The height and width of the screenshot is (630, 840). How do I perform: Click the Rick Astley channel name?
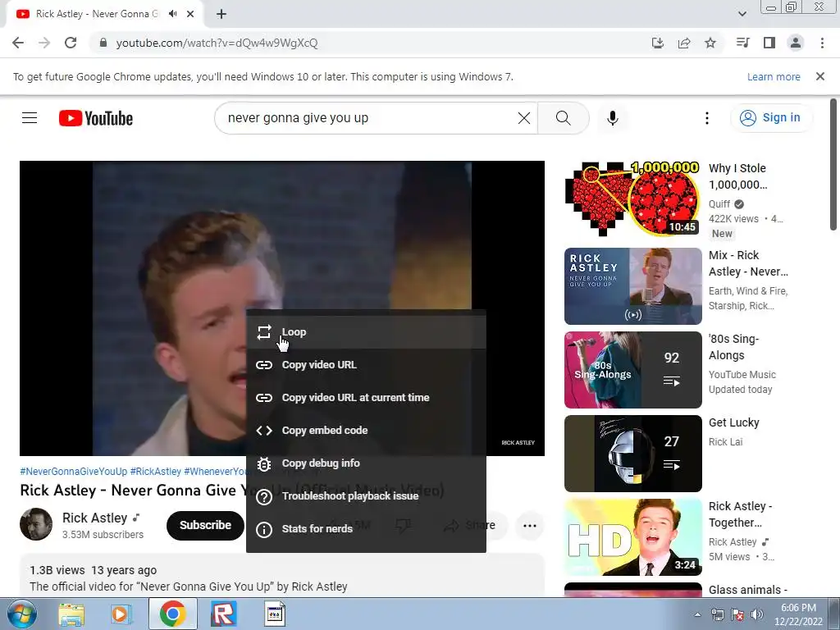(95, 518)
